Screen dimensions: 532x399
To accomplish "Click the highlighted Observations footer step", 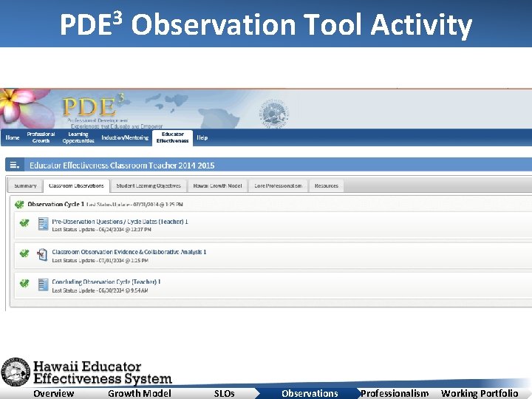I will [x=310, y=394].
